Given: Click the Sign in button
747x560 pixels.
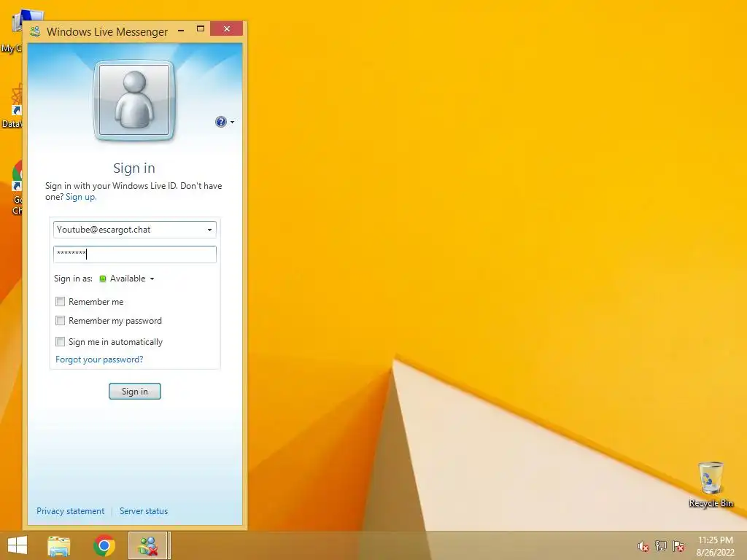Looking at the screenshot, I should tap(135, 392).
